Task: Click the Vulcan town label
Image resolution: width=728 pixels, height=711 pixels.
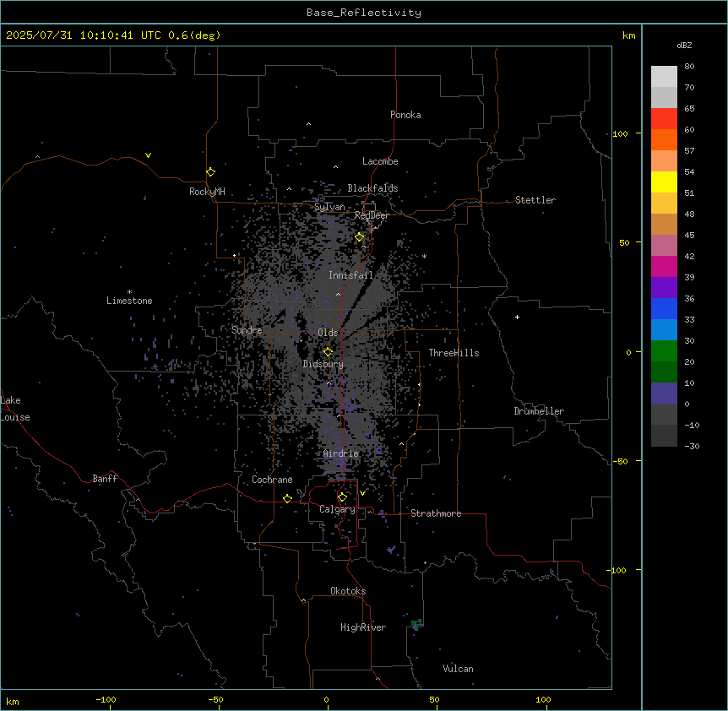Action: [x=458, y=669]
